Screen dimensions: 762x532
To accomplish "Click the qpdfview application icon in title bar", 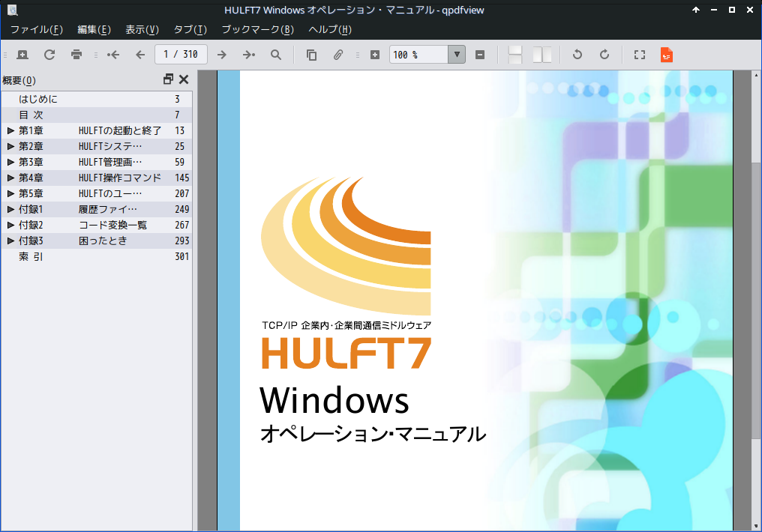I will pos(13,10).
